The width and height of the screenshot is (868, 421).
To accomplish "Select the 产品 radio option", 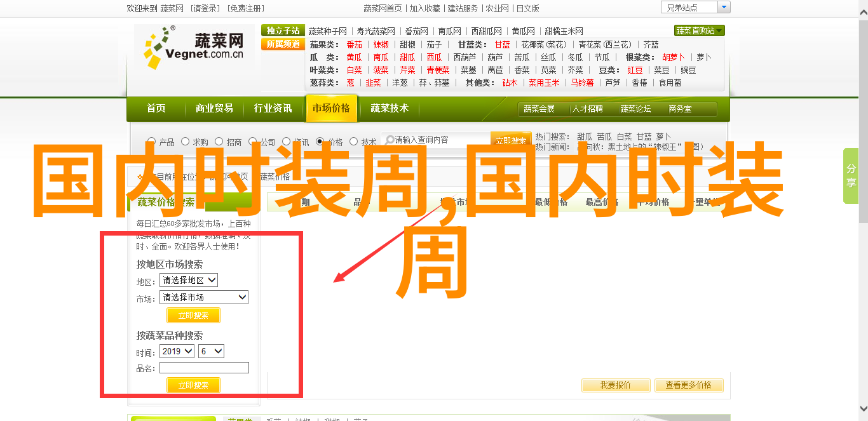I will pos(151,142).
